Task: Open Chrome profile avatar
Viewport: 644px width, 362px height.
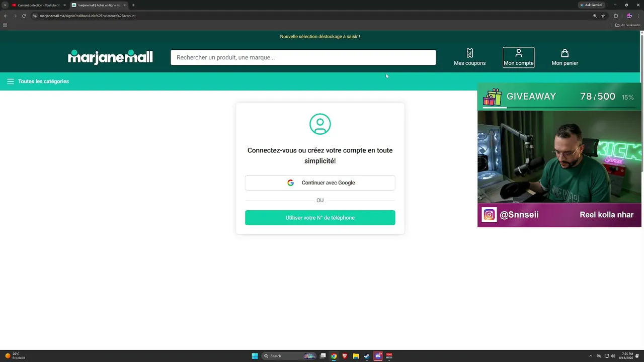Action: click(x=629, y=16)
